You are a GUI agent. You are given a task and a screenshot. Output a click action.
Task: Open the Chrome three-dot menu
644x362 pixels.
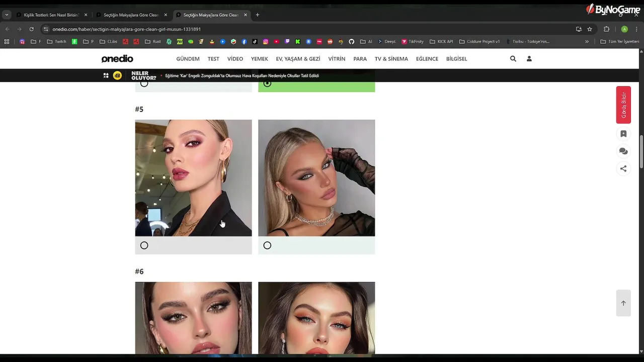636,29
